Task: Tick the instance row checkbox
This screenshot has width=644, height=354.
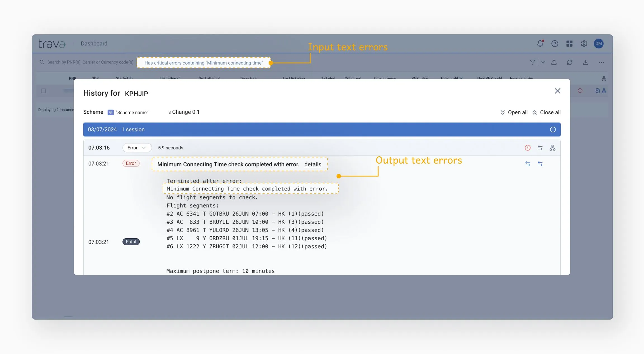Action: (x=43, y=91)
